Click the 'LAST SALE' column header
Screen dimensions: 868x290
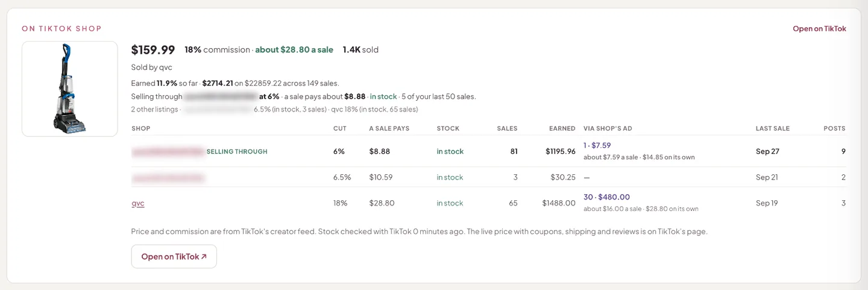click(773, 128)
